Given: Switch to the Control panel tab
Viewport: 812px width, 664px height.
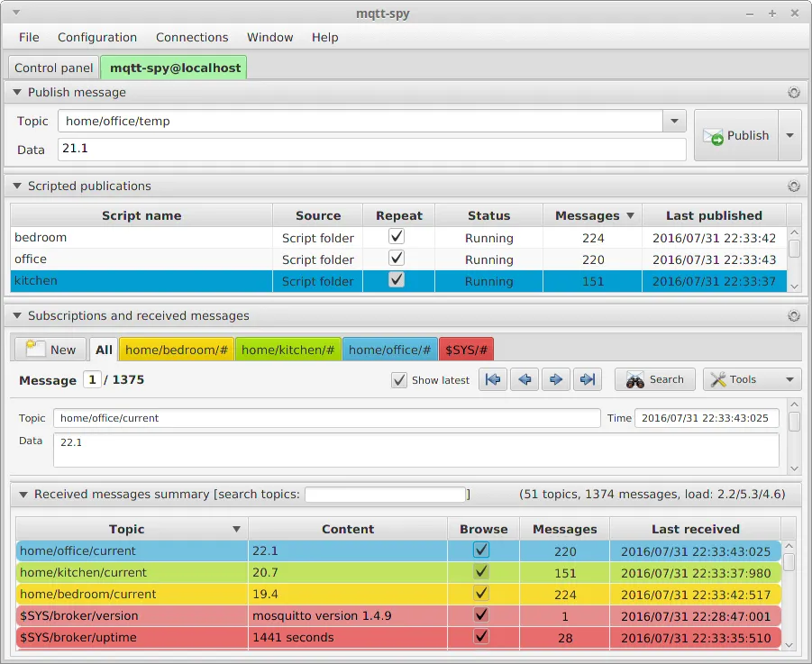Looking at the screenshot, I should pyautogui.click(x=53, y=68).
